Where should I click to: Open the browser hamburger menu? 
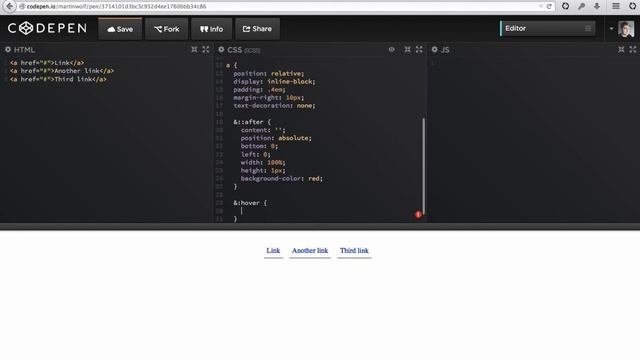click(616, 6)
